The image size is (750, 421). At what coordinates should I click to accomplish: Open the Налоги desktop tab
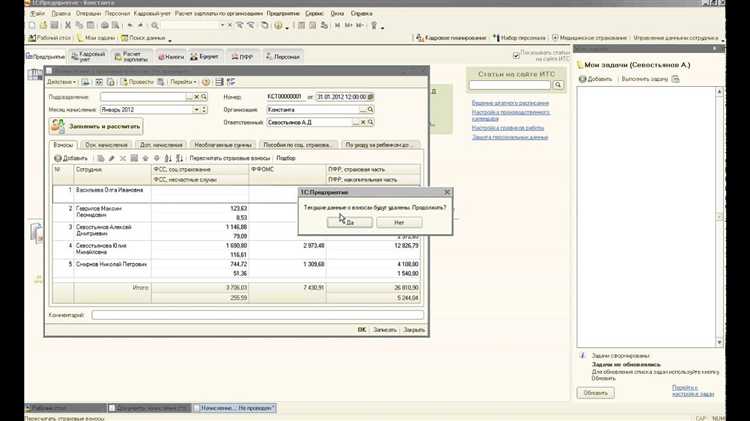point(171,56)
